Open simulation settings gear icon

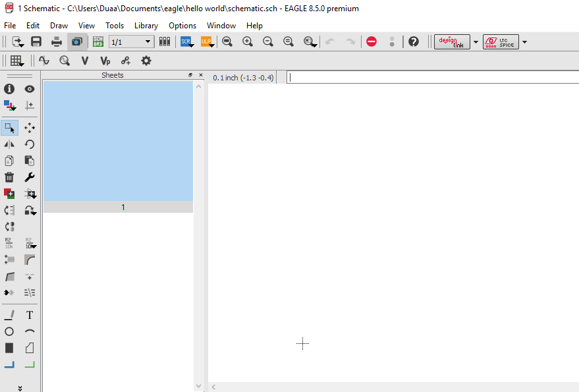(x=146, y=61)
